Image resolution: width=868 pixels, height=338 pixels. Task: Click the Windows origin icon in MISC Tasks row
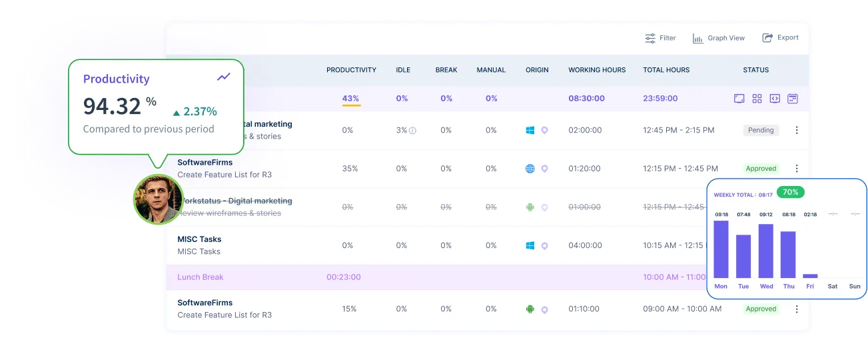(x=530, y=245)
